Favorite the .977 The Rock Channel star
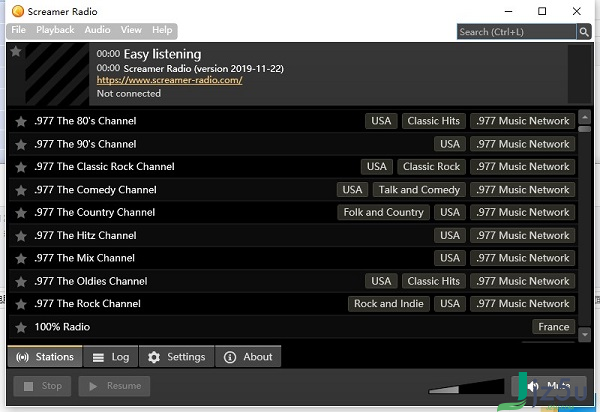This screenshot has width=600, height=412. [21, 304]
